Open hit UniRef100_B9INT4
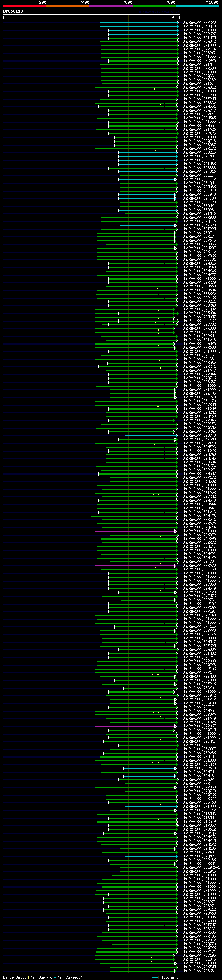The image size is (222, 980). 199,65
